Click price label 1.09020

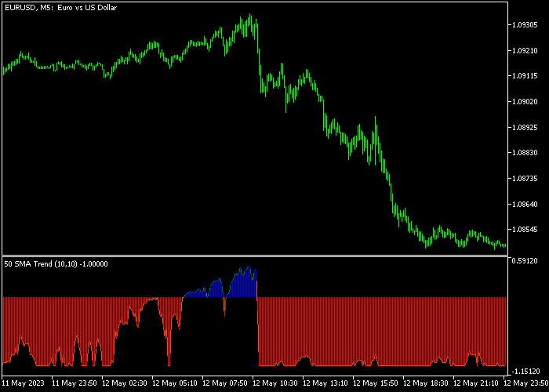click(525, 102)
